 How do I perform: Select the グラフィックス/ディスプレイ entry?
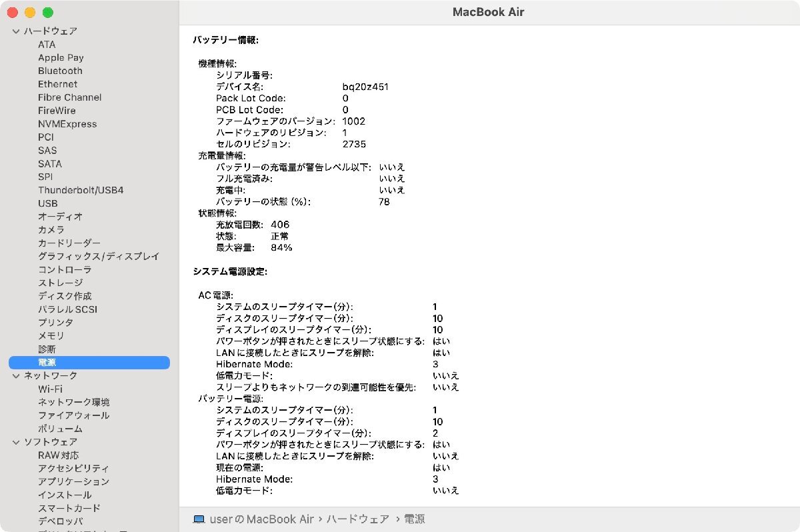pos(99,256)
